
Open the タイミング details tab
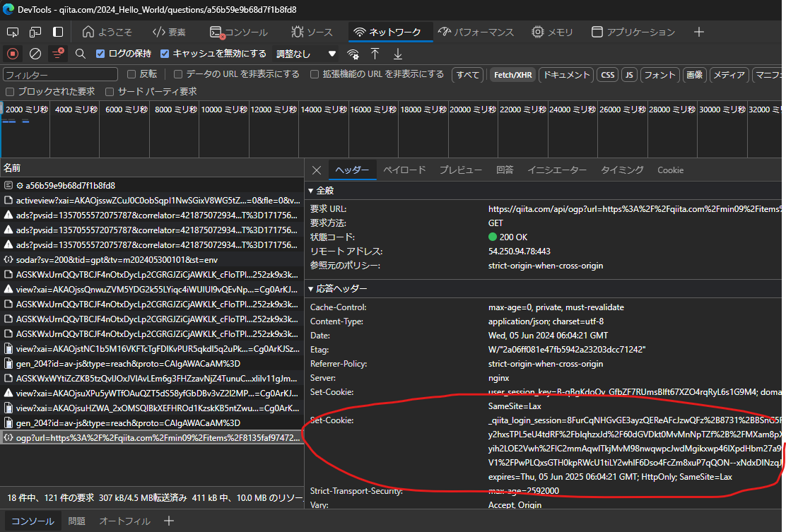pyautogui.click(x=622, y=170)
